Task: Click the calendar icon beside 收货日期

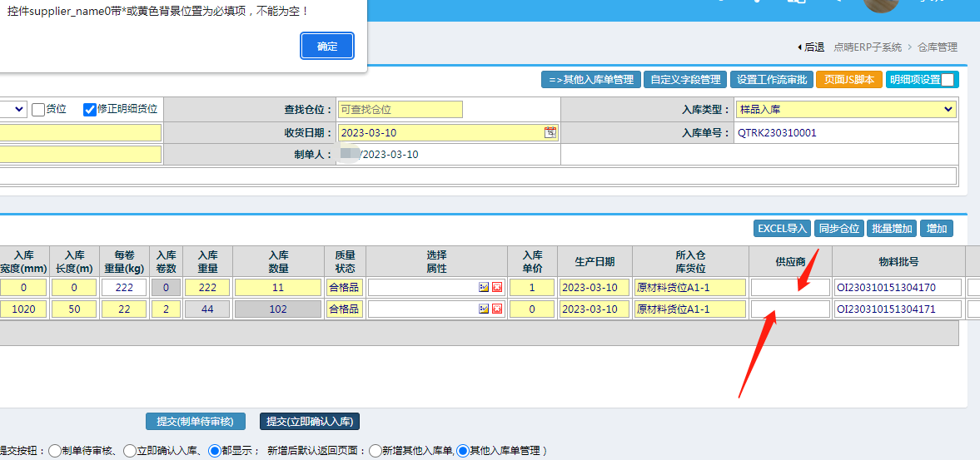Action: click(550, 132)
